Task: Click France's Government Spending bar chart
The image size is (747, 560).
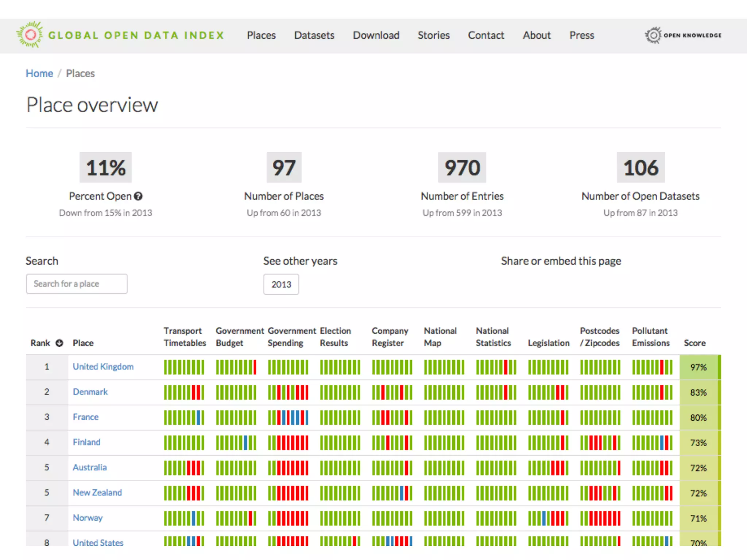Action: click(288, 417)
